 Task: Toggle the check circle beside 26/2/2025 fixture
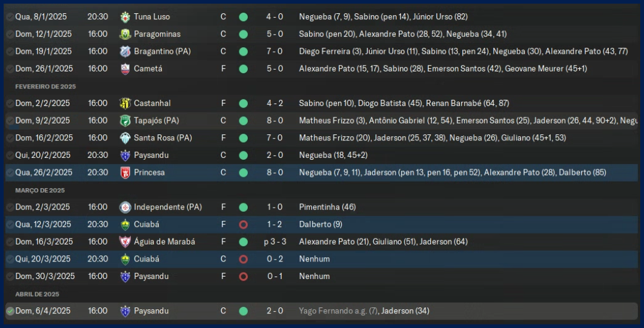pyautogui.click(x=10, y=172)
